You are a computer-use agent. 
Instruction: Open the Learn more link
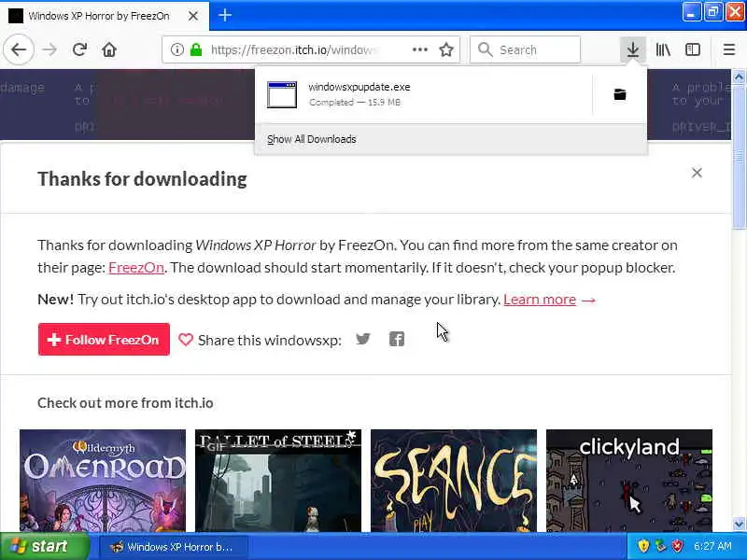click(540, 300)
